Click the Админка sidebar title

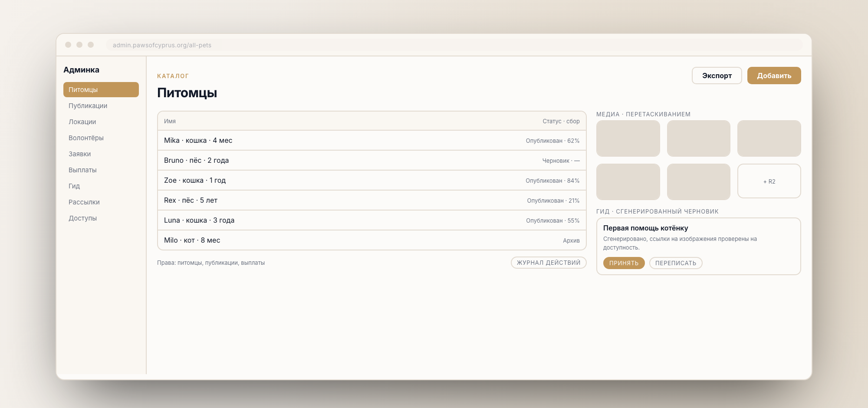[x=81, y=70]
